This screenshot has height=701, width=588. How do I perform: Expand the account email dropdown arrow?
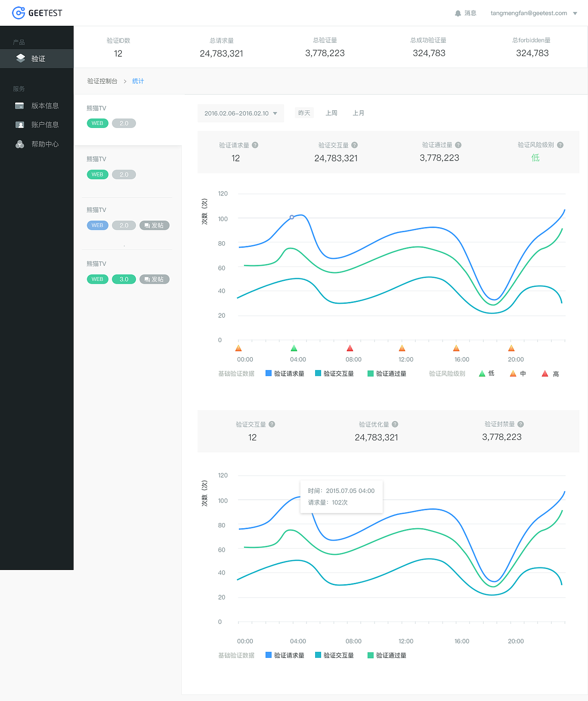[x=575, y=13]
